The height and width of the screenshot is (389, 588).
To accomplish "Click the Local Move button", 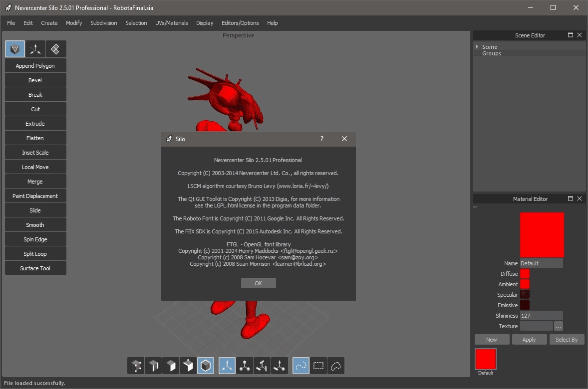I will [x=35, y=167].
